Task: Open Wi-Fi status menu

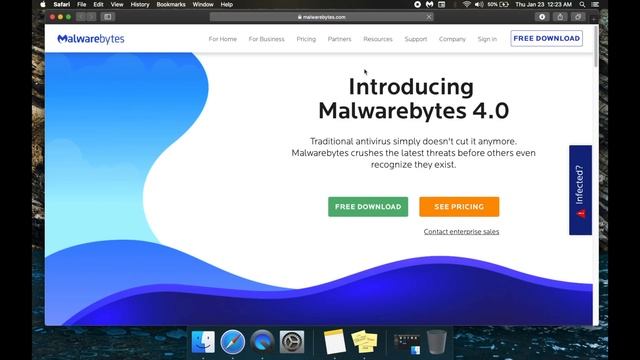Action: pyautogui.click(x=467, y=4)
